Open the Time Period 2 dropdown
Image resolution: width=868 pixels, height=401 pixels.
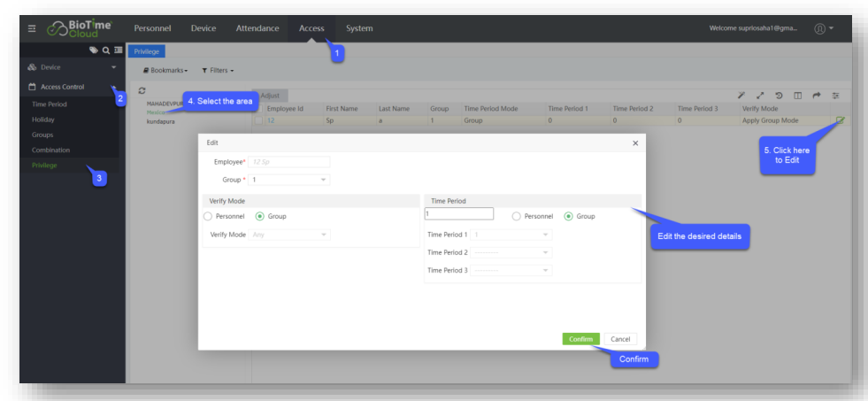pyautogui.click(x=511, y=252)
